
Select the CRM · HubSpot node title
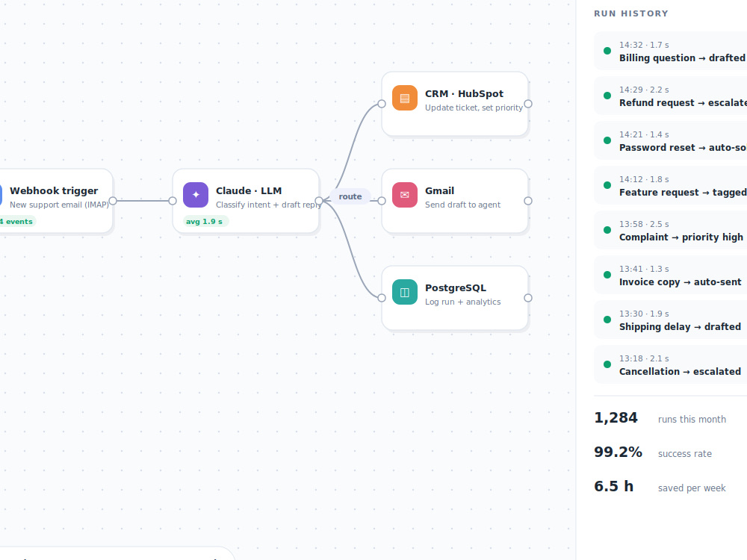click(x=464, y=94)
